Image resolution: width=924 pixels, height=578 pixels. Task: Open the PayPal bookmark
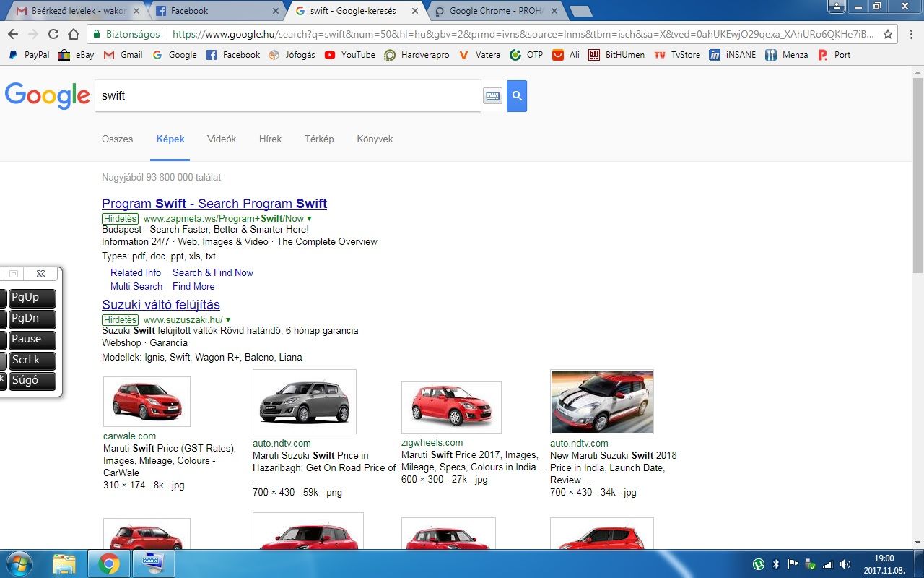[29, 55]
